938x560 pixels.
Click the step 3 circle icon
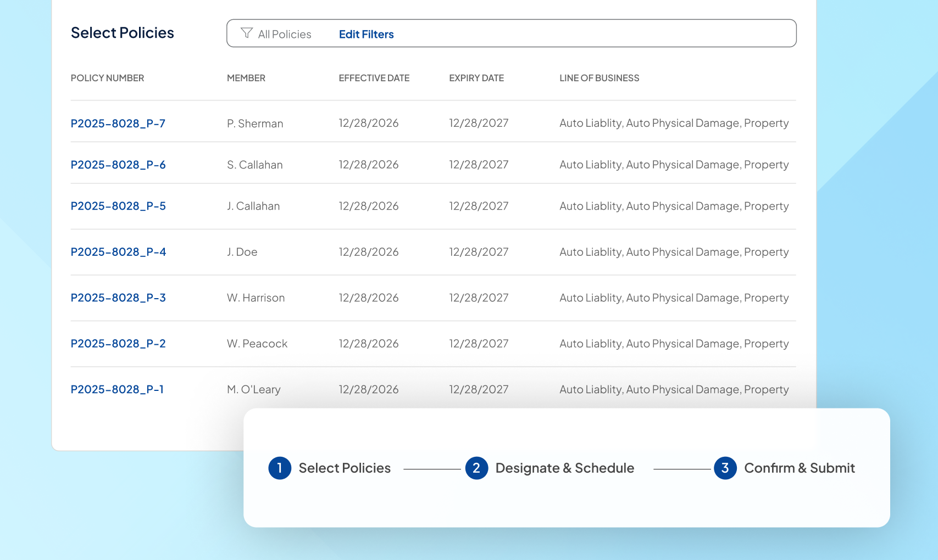[x=725, y=468]
